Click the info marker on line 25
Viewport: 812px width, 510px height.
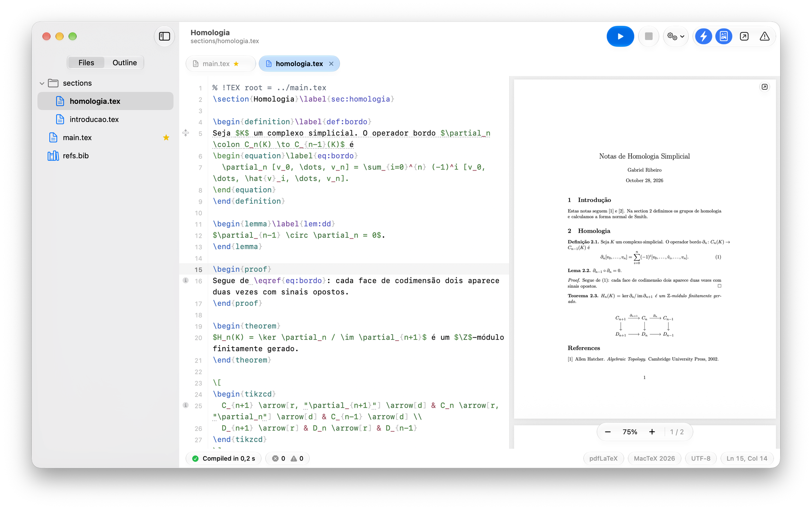pyautogui.click(x=186, y=405)
